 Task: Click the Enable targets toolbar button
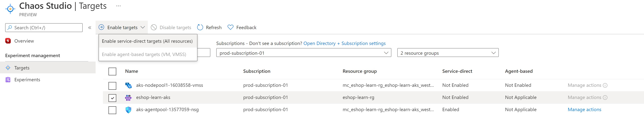click(x=122, y=27)
